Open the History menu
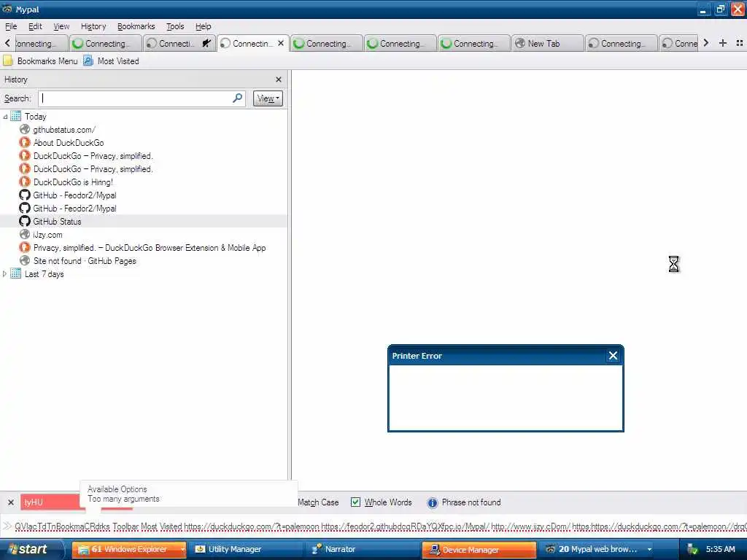 click(93, 26)
